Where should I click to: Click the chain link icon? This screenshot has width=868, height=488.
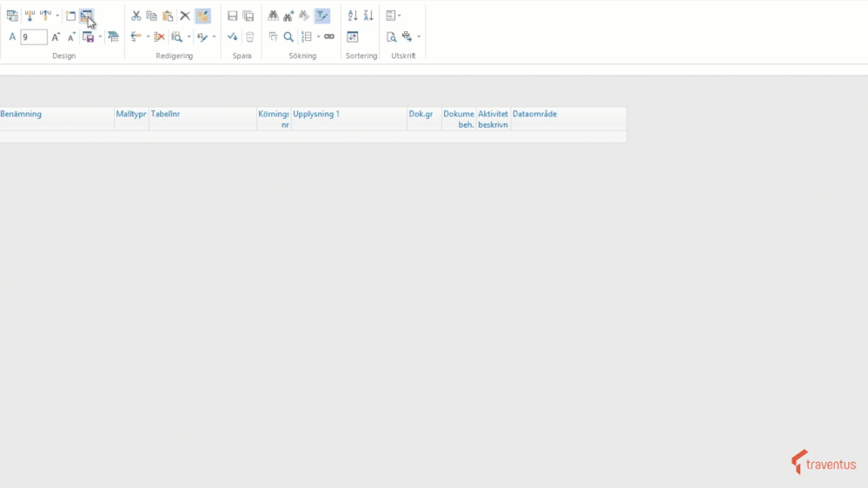[329, 37]
